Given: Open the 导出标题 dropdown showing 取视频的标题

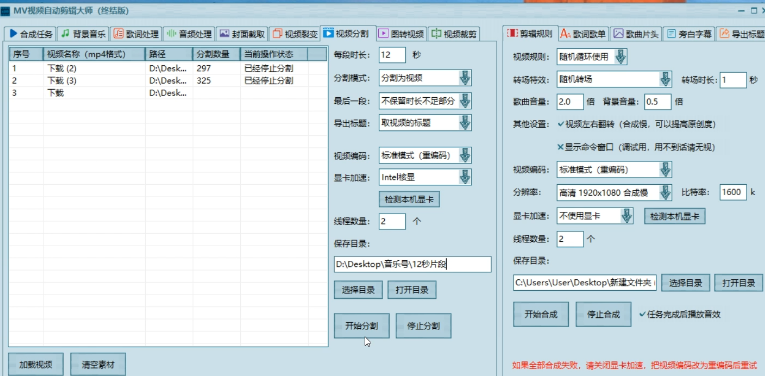Looking at the screenshot, I should click(465, 122).
